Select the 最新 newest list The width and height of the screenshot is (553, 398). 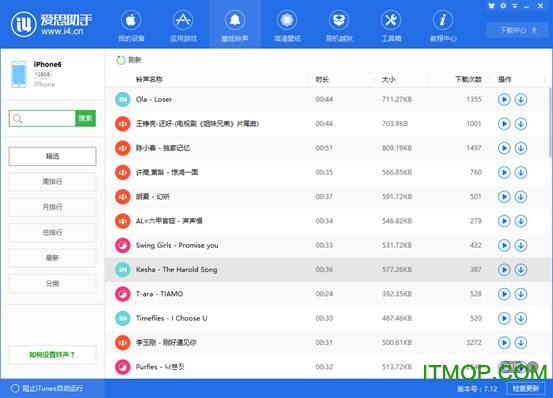(x=52, y=258)
